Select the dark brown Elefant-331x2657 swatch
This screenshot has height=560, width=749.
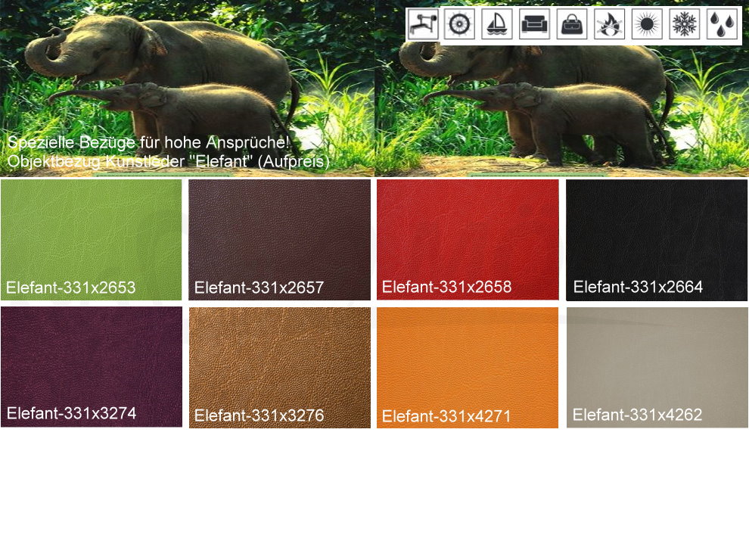(279, 240)
